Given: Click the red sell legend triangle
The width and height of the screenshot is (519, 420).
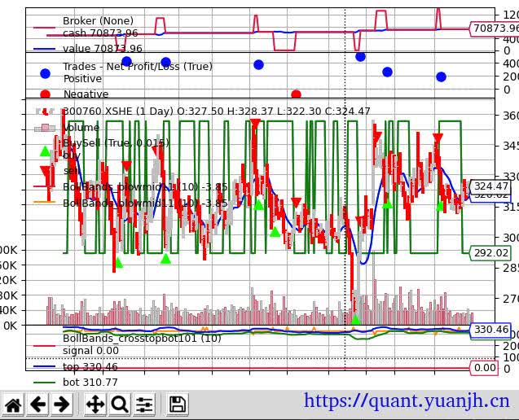Looking at the screenshot, I should [45, 171].
